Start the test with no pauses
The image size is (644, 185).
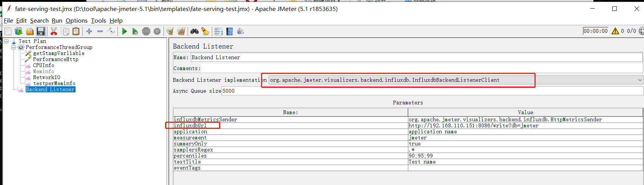(135, 31)
